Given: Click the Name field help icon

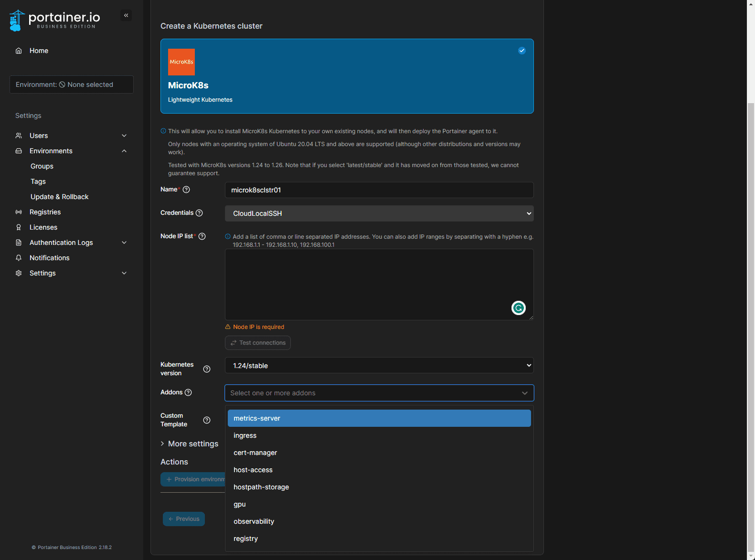Looking at the screenshot, I should point(186,190).
